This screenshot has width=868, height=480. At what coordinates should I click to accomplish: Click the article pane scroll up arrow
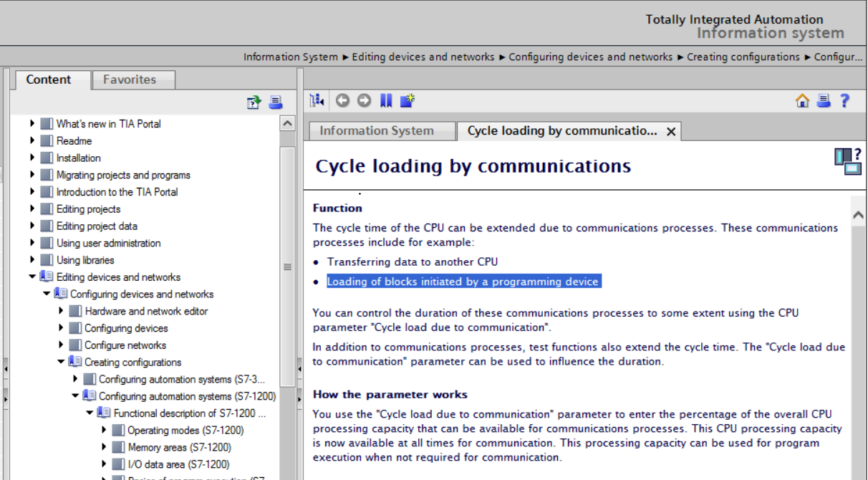pyautogui.click(x=857, y=215)
